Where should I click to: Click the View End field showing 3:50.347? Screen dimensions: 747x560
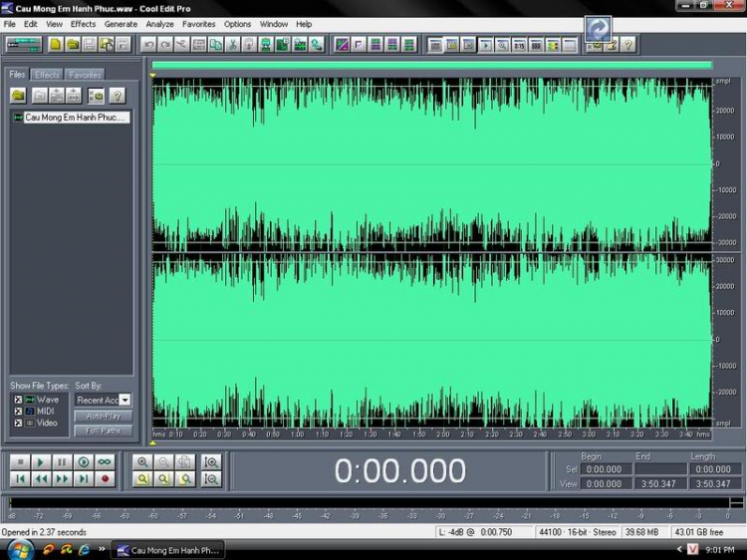tap(660, 483)
